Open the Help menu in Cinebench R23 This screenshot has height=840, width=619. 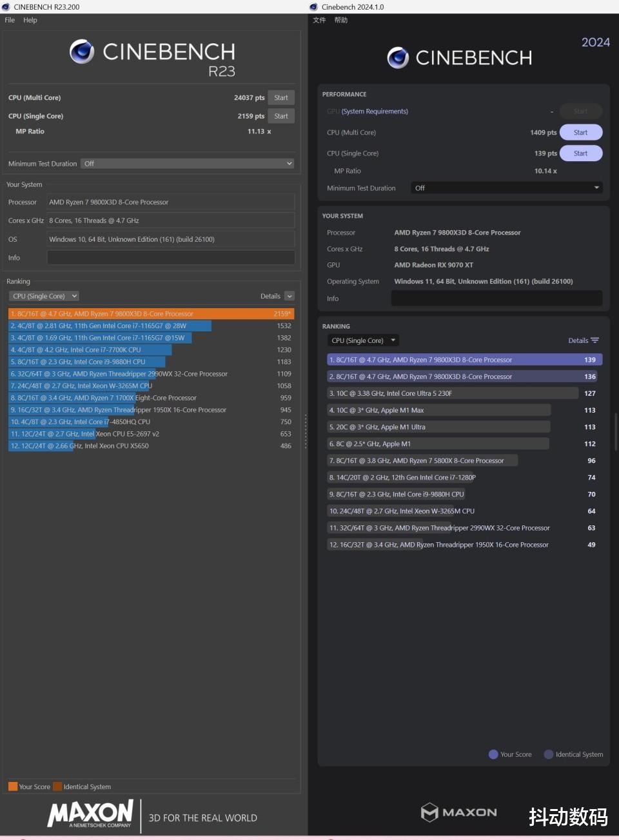30,20
